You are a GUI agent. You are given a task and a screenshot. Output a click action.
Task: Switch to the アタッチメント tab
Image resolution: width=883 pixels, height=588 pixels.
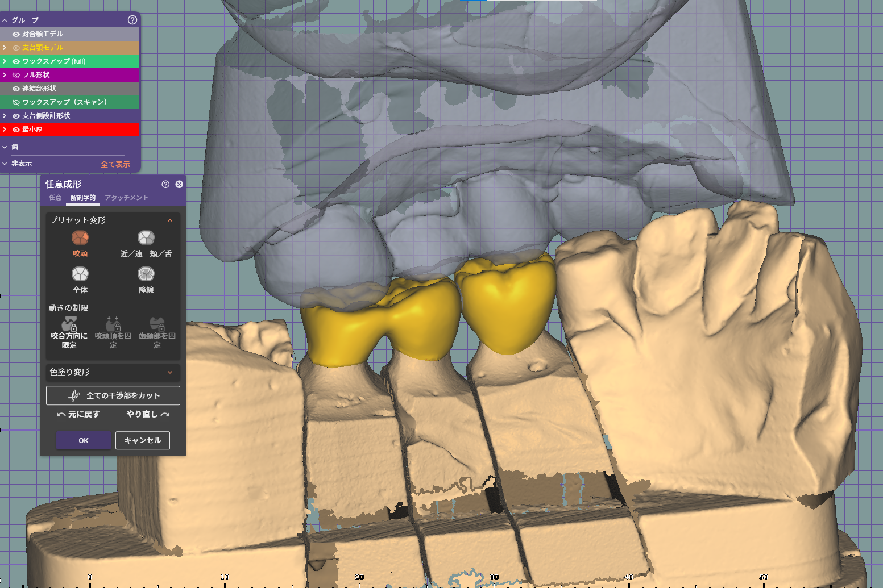pyautogui.click(x=126, y=198)
